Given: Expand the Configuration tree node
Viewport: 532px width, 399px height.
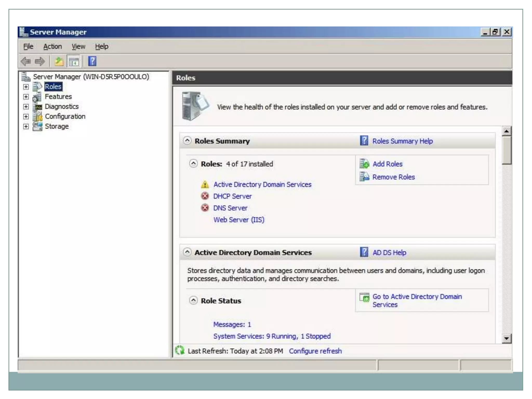Looking at the screenshot, I should [26, 116].
